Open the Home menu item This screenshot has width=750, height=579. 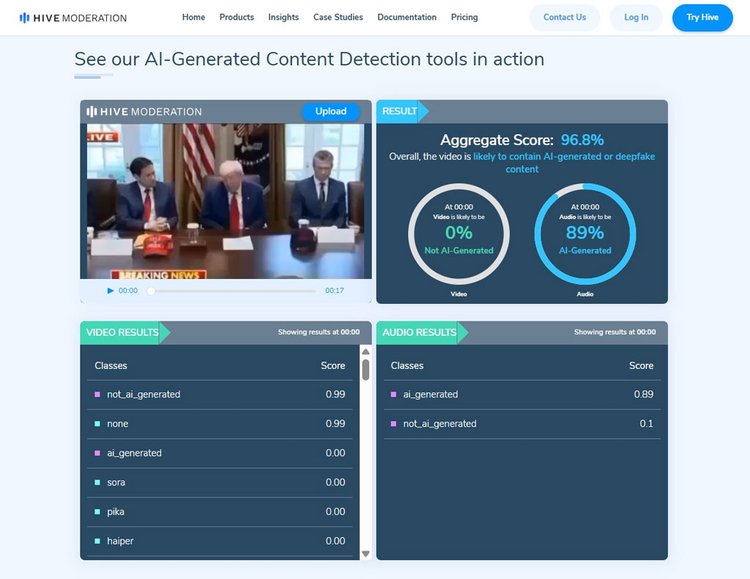(x=193, y=17)
